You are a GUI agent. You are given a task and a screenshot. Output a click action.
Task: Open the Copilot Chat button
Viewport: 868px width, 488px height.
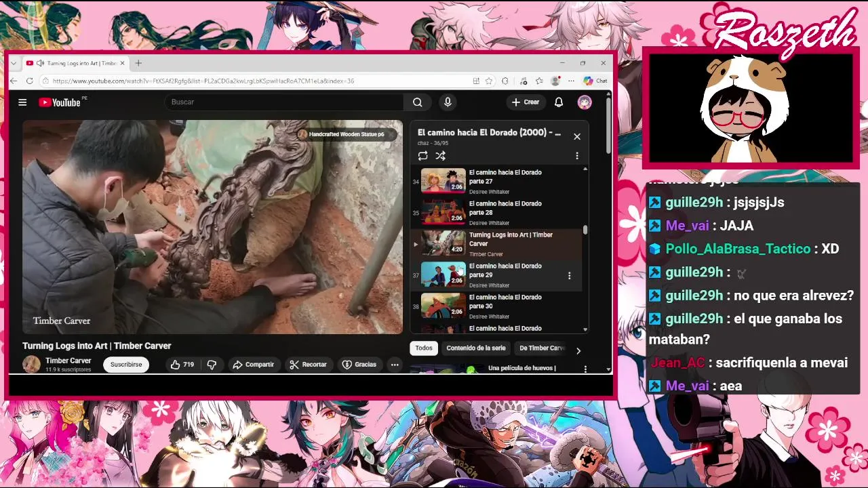[595, 81]
